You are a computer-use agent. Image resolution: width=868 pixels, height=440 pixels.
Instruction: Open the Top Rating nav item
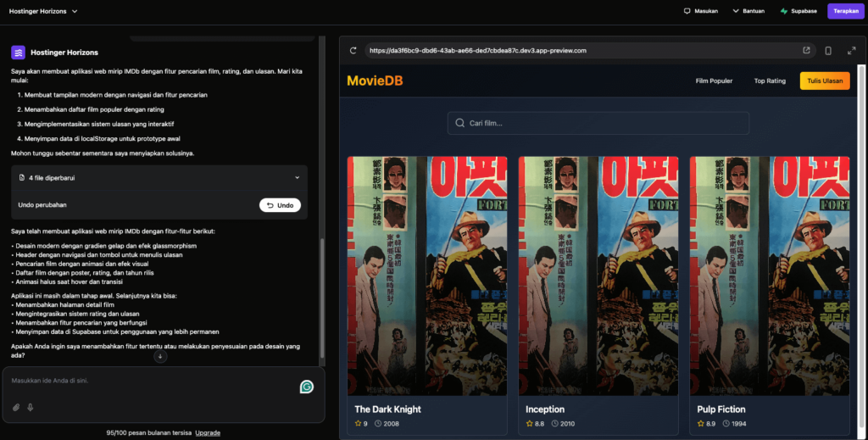coord(770,81)
